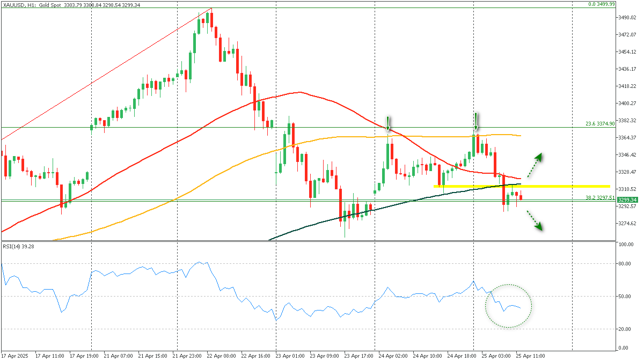Image resolution: width=644 pixels, height=362 pixels.
Task: Select the dotted green arrow pointing up
Action: point(534,165)
